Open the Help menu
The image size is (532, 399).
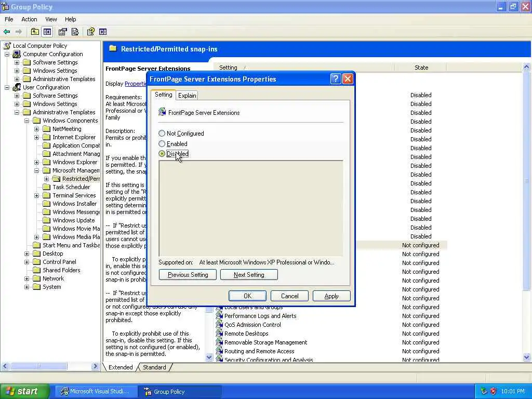tap(70, 19)
